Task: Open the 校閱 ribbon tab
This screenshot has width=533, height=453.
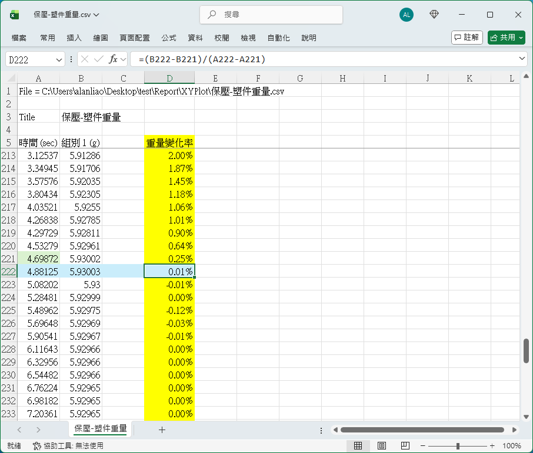Action: click(x=222, y=38)
